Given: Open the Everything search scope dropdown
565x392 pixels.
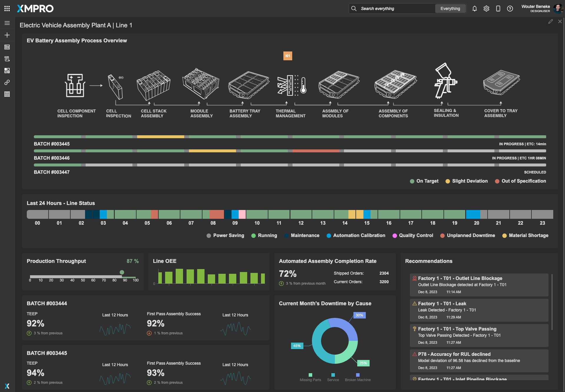Looking at the screenshot, I should point(450,9).
